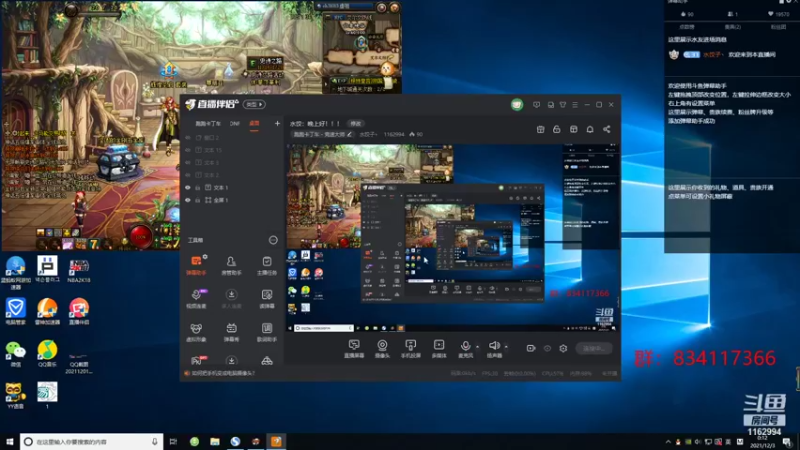
Task: Show the hidden 文本 3 source
Action: tap(188, 163)
